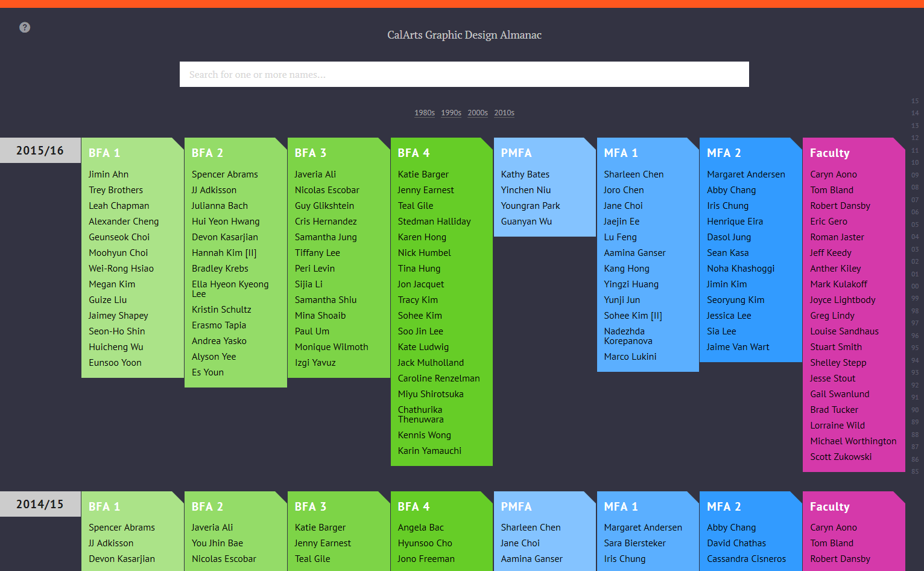Select Nick Humbel
924x571 pixels.
click(425, 253)
